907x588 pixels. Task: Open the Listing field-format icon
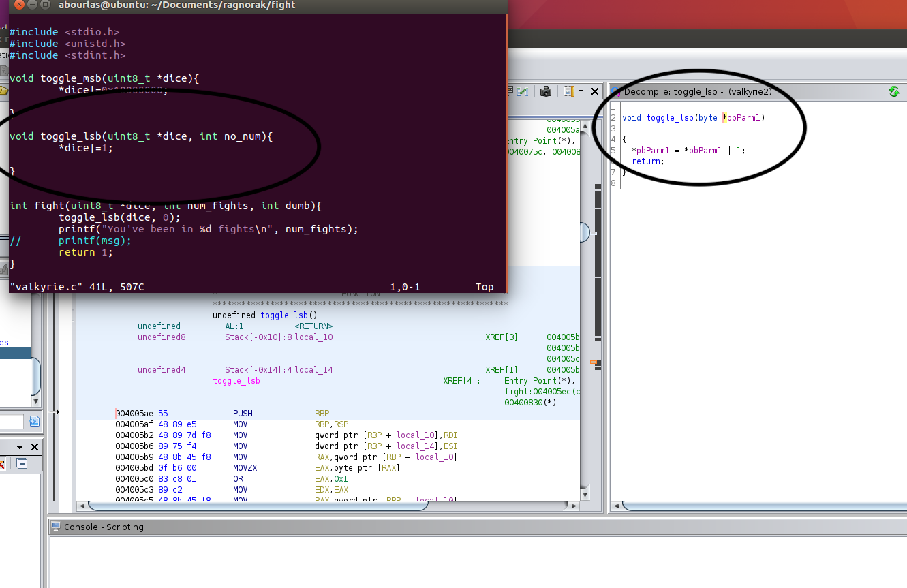[568, 91]
